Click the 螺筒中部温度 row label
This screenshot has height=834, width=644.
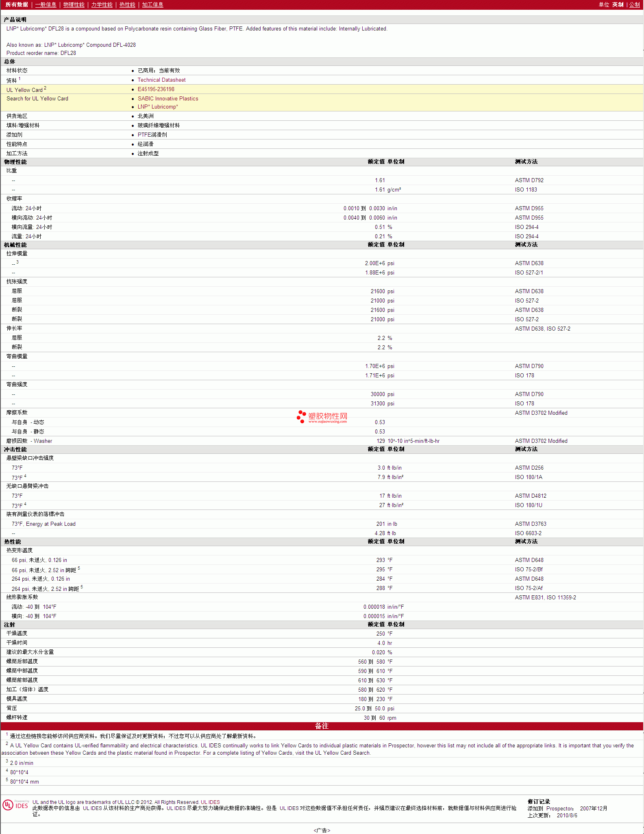[22, 671]
